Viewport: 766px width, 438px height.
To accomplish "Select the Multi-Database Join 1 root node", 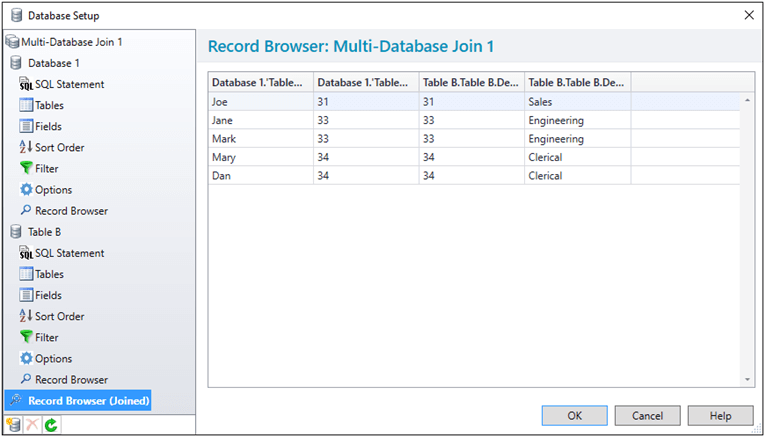I will click(64, 42).
